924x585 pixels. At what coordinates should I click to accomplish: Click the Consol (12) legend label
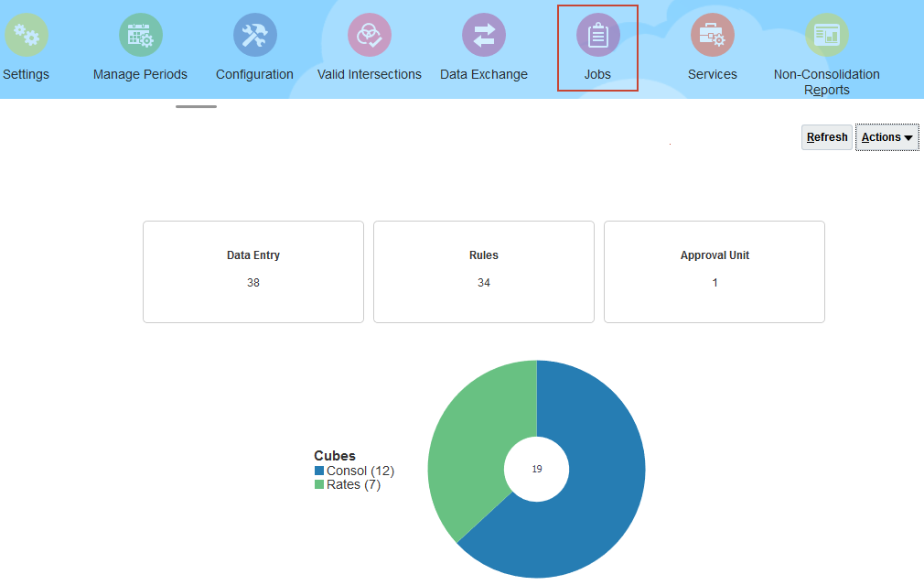[x=360, y=471]
